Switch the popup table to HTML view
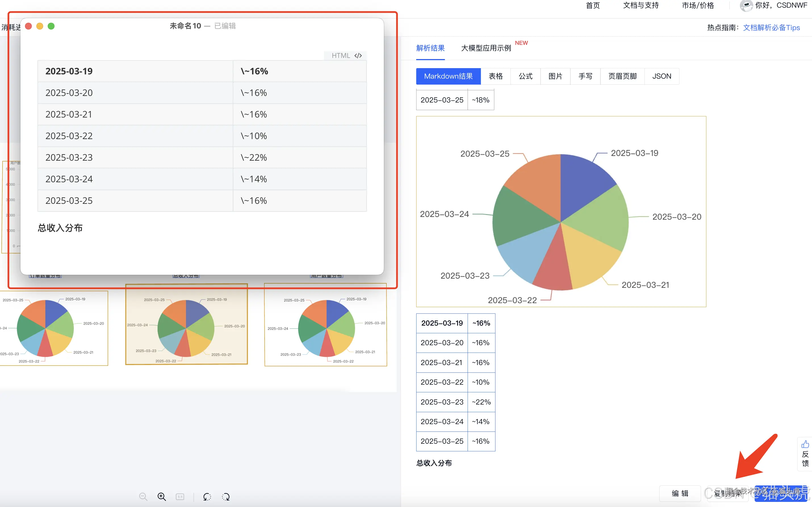This screenshot has width=812, height=507. click(341, 55)
